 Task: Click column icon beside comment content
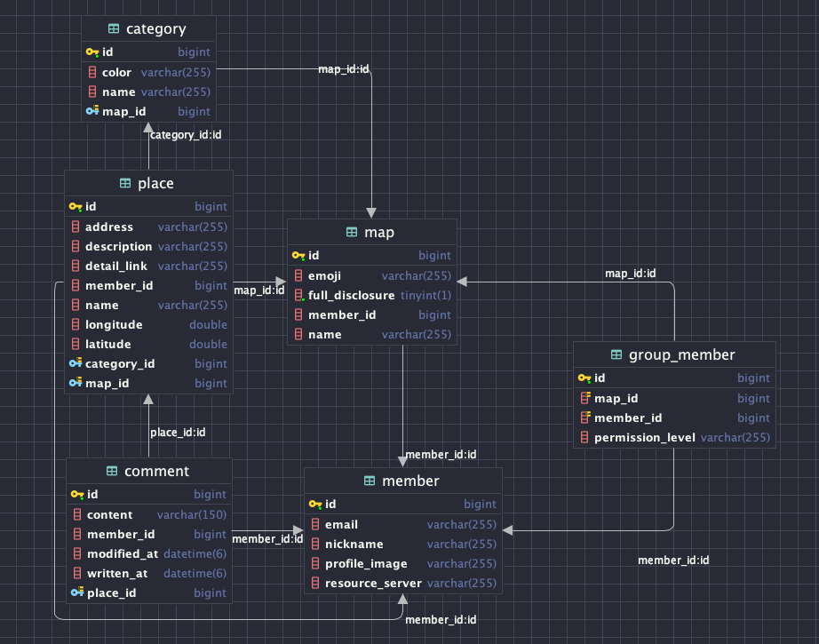(77, 514)
